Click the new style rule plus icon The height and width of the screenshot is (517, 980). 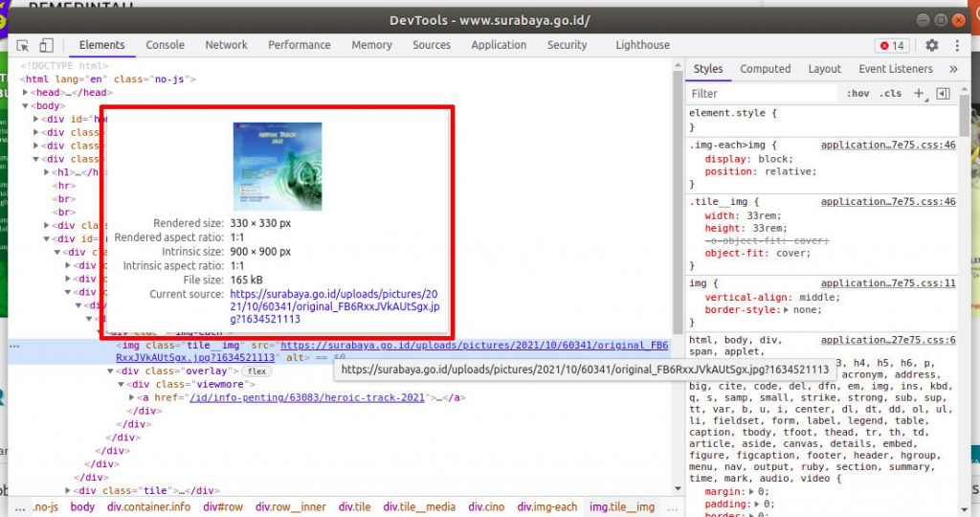coord(919,94)
